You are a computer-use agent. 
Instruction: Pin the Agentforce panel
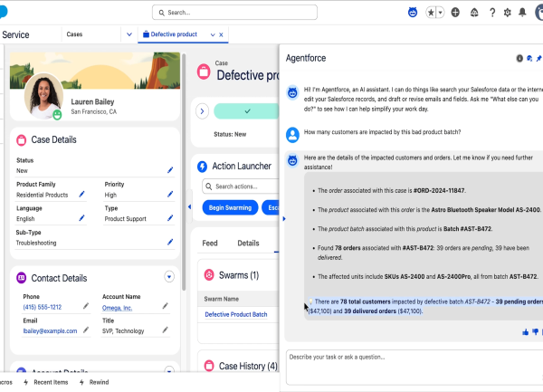coord(538,59)
